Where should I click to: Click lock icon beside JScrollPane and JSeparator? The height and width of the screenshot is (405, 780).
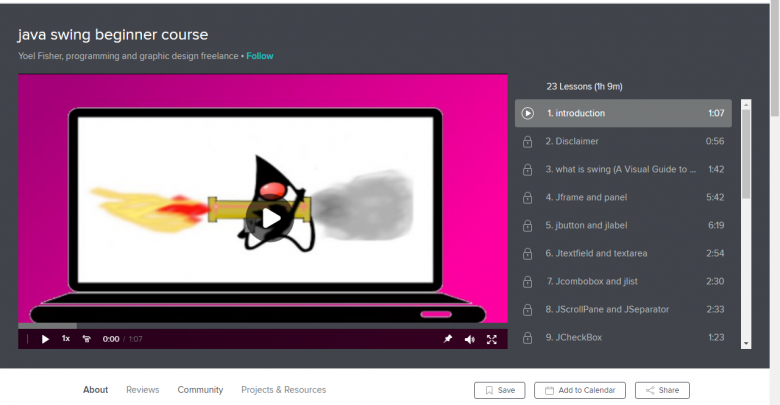point(527,310)
